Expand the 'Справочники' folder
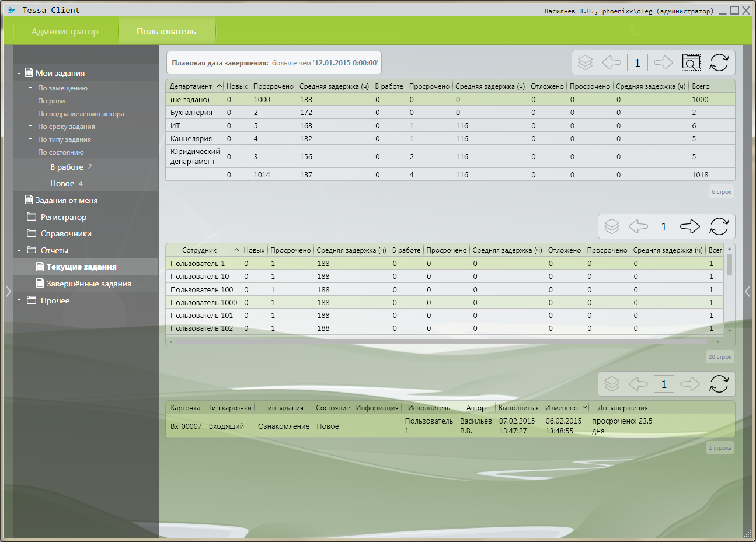The width and height of the screenshot is (756, 542). coord(19,233)
